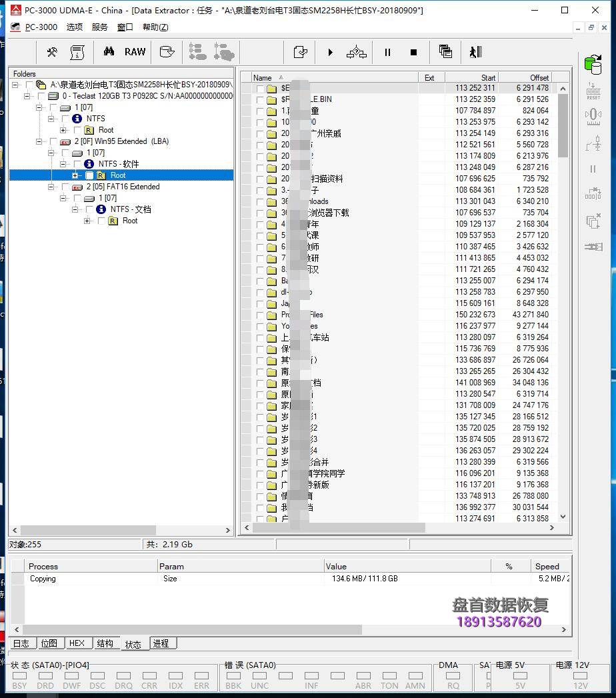Collapse the 2 [0F] Win95 Extended node
This screenshot has height=698, width=616.
[40, 141]
